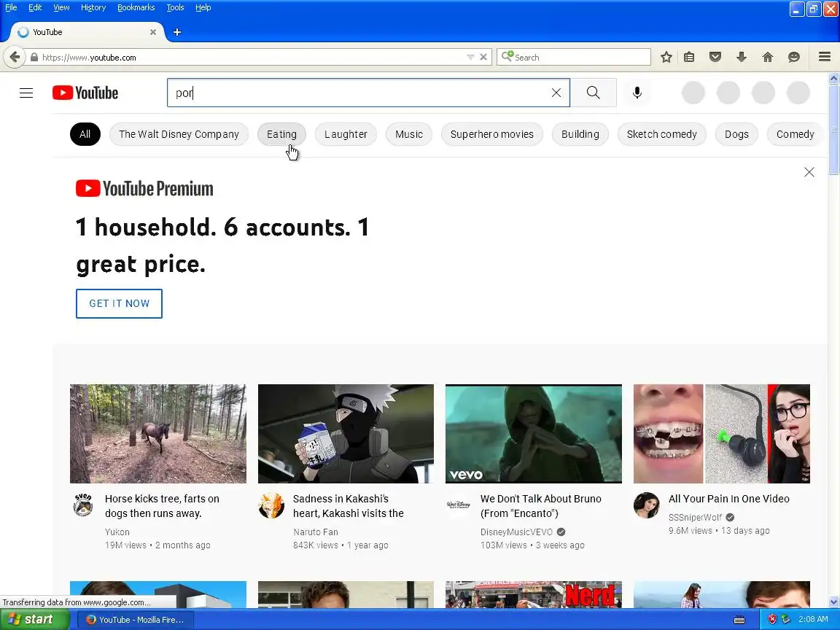The width and height of the screenshot is (840, 630).
Task: Select YouTube - Mozilla Firefox taskbar button
Action: pos(136,620)
